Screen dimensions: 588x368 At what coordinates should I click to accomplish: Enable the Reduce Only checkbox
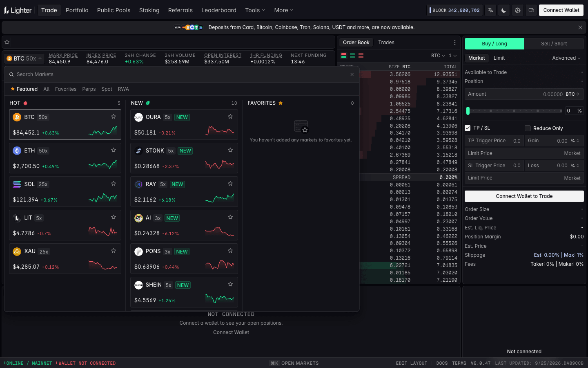pyautogui.click(x=528, y=128)
